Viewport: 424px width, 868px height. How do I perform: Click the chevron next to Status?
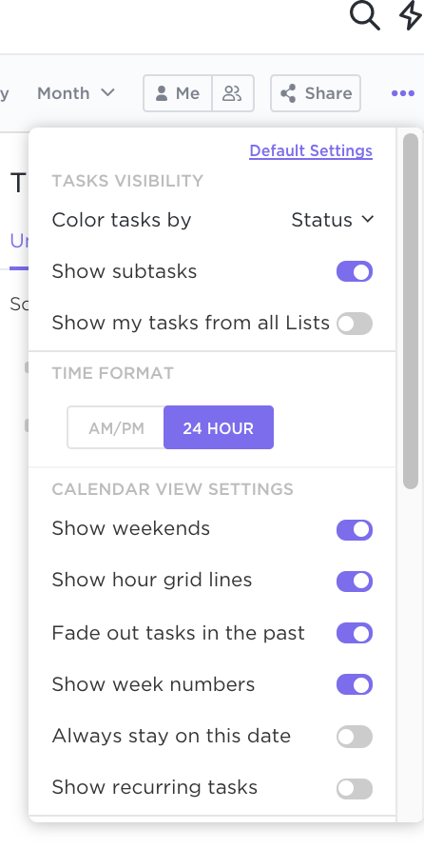(368, 219)
